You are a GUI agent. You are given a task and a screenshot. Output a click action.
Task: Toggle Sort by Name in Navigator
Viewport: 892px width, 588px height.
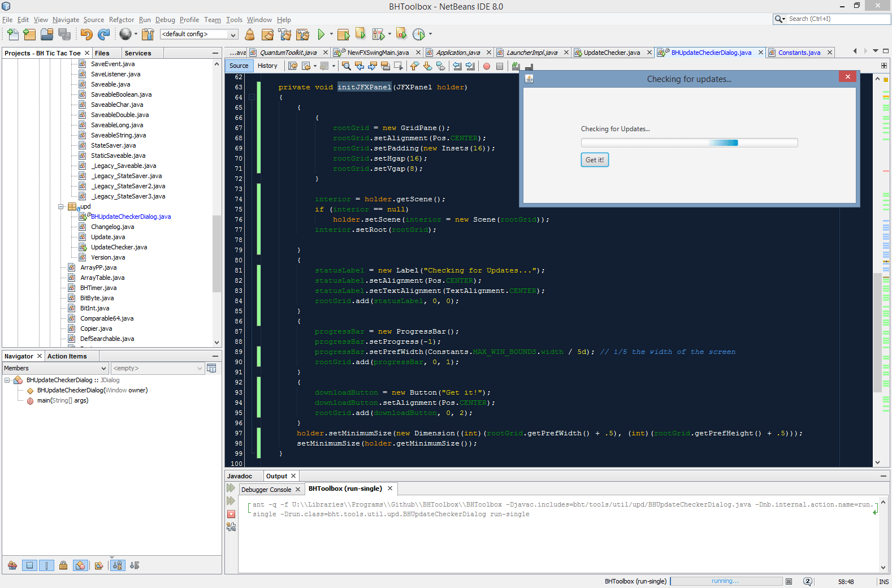(118, 565)
